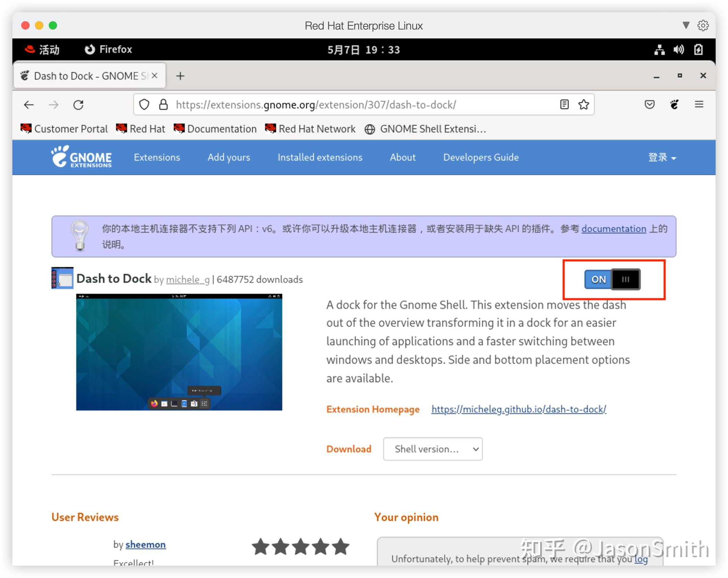This screenshot has height=578, width=728.
Task: Toggle the connection security shield icon
Action: 144,104
